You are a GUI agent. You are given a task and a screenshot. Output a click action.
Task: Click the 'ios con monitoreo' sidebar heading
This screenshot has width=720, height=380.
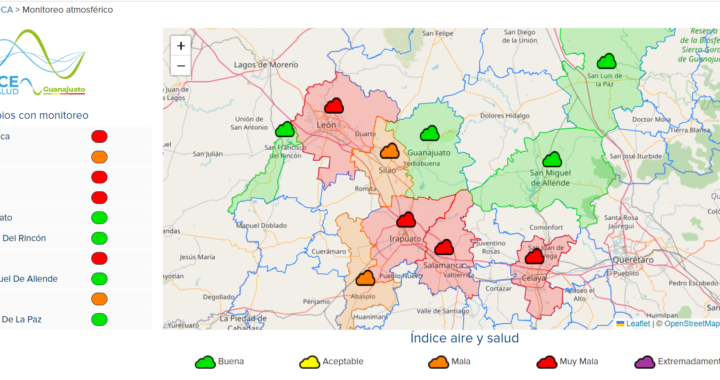44,115
